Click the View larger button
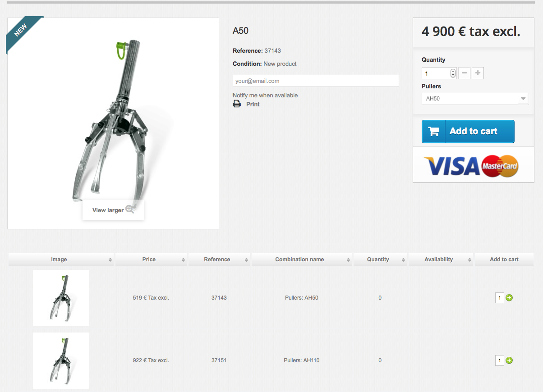Screen dimensions: 543x392 pos(113,210)
